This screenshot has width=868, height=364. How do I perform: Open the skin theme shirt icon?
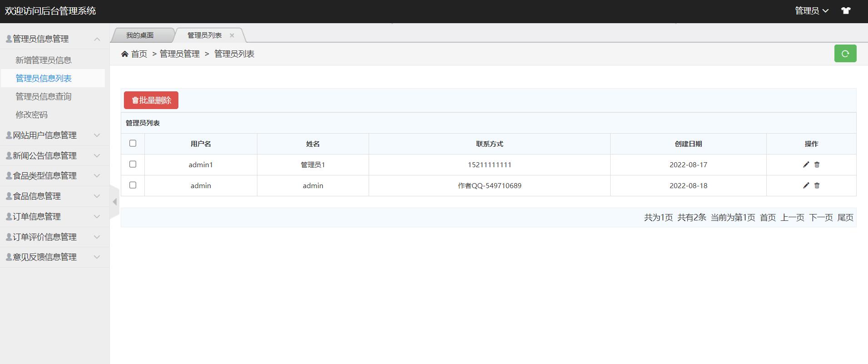point(846,10)
